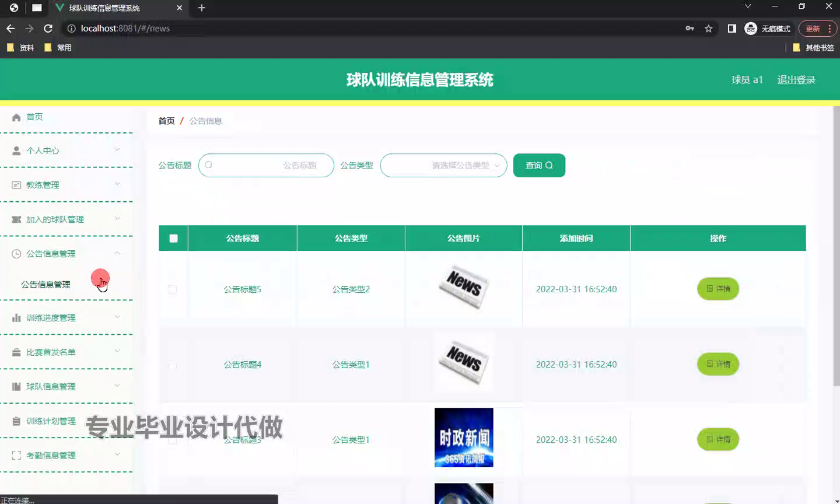This screenshot has height=504, width=840.
Task: Select the bar-chart icon of 训练进度管理
Action: [x=16, y=317]
